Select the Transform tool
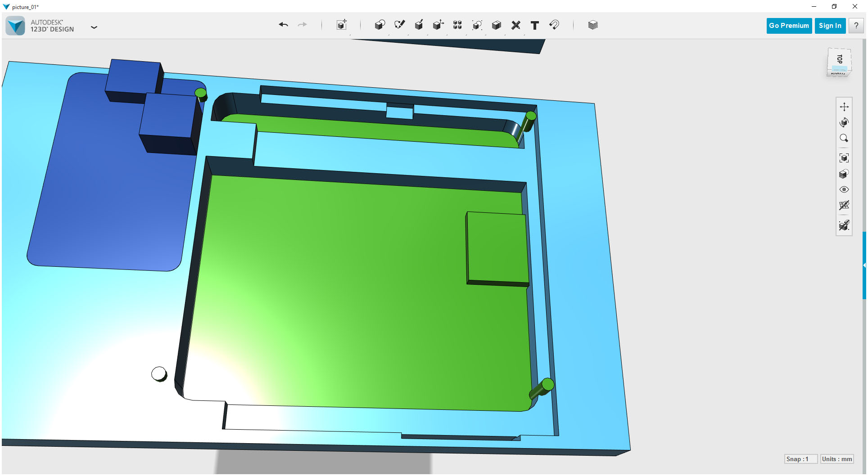This screenshot has height=476, width=868. [341, 25]
